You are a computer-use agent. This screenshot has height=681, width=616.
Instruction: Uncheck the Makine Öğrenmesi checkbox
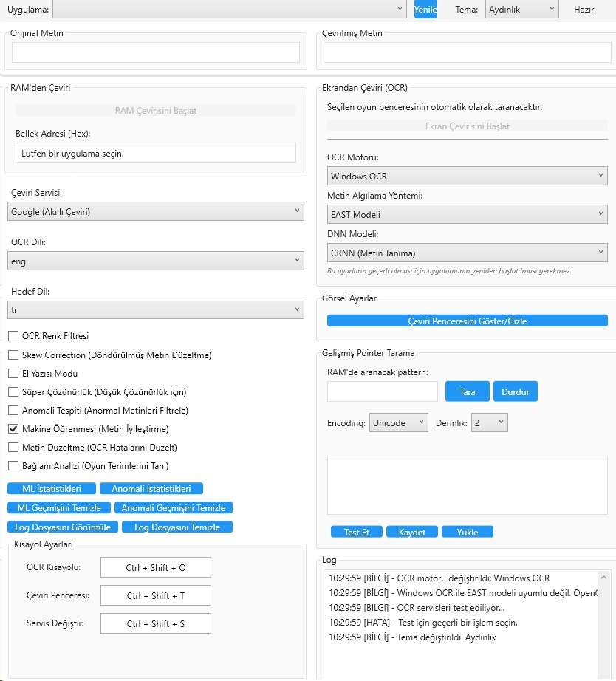click(13, 429)
